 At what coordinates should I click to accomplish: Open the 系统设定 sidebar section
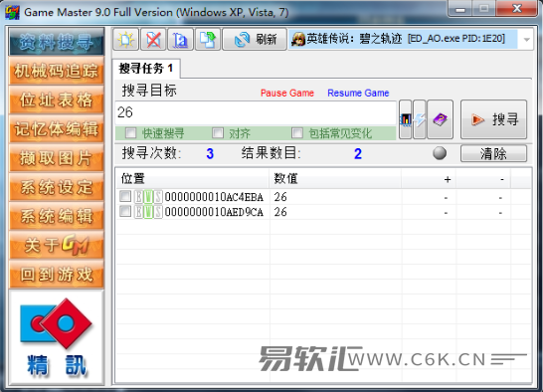coord(57,187)
